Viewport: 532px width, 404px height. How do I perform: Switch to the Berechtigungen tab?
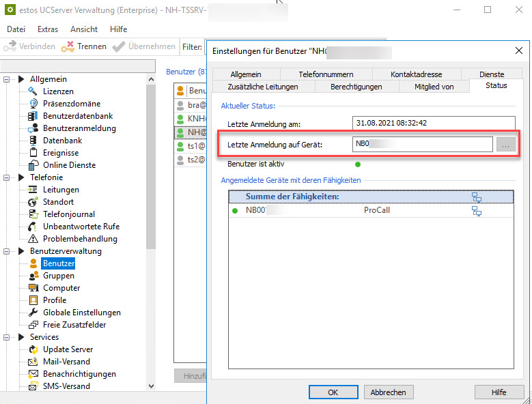click(x=356, y=87)
